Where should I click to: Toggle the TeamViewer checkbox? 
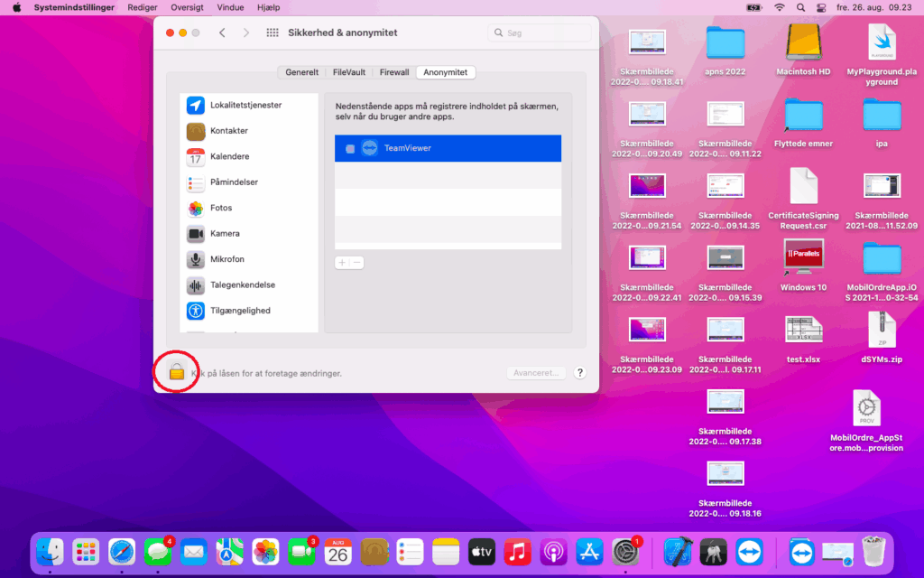(x=350, y=148)
